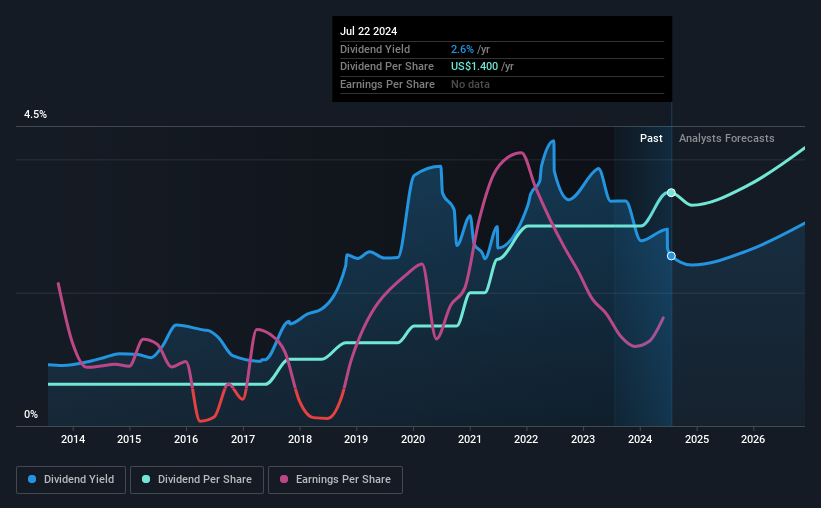
Task: Click the 2014 x-axis label
Action: (x=73, y=439)
